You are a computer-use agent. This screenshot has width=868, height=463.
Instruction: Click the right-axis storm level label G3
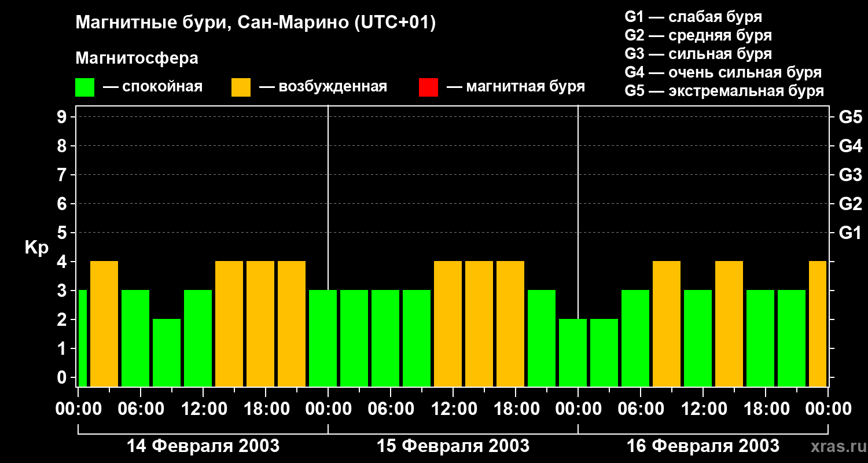pos(850,175)
